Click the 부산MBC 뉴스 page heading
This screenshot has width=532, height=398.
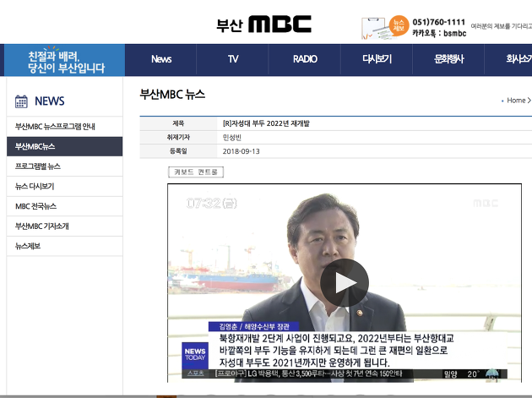click(172, 95)
